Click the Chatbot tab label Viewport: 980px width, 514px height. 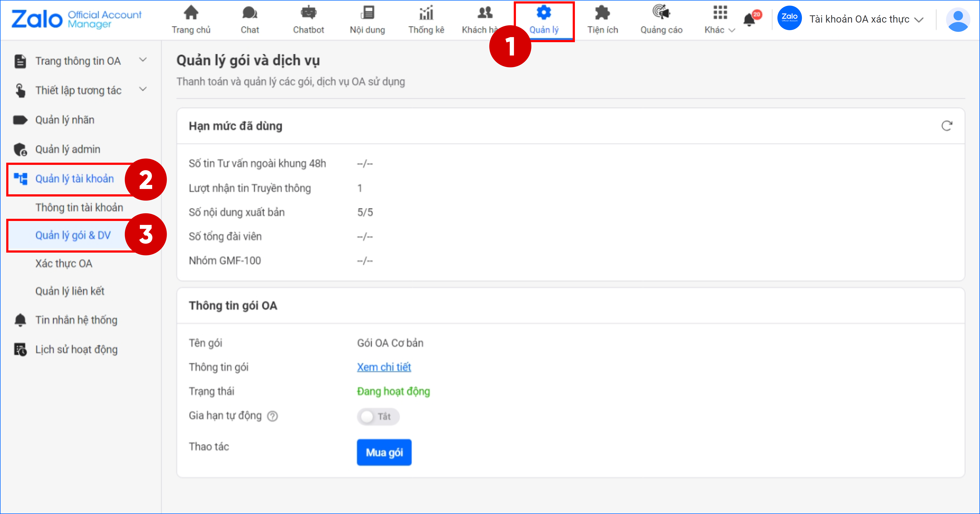point(308,30)
